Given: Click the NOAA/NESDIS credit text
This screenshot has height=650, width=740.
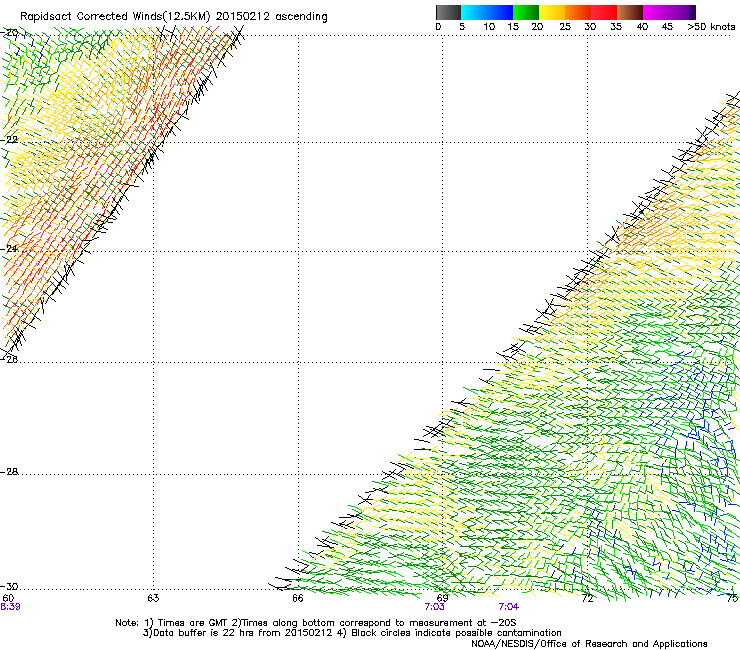Looking at the screenshot, I should coord(589,644).
